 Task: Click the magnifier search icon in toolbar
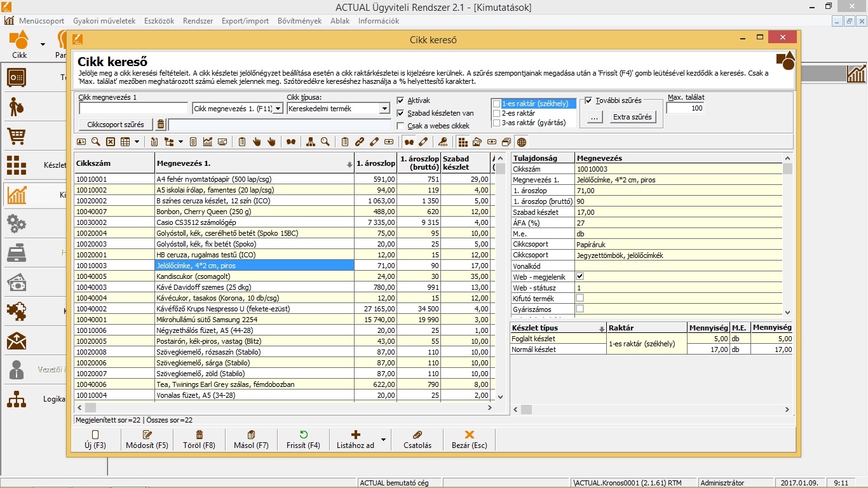[x=96, y=142]
